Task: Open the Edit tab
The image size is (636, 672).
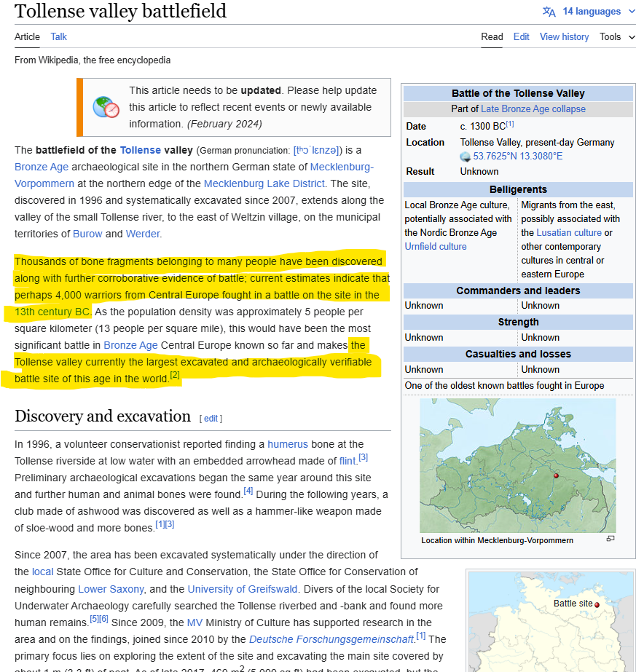Action: (521, 37)
